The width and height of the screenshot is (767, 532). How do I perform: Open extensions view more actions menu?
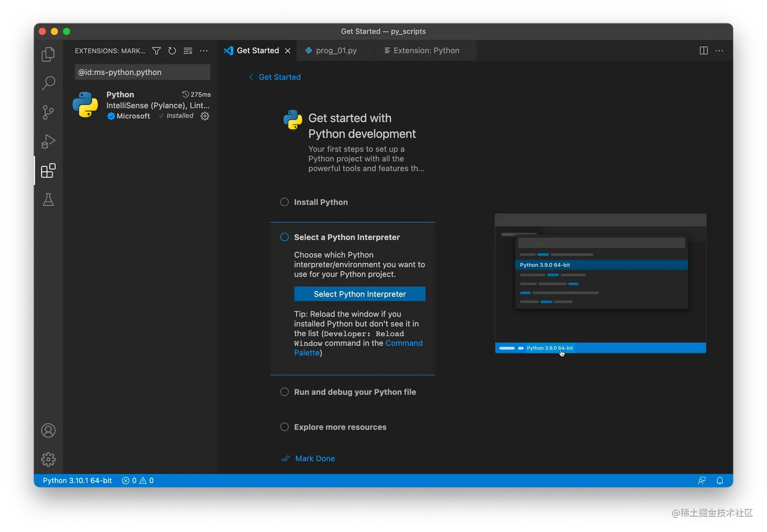tap(204, 51)
